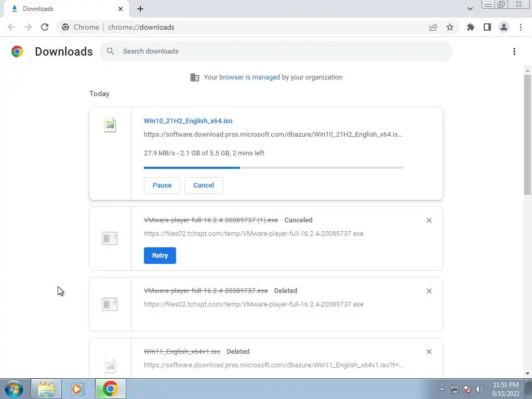
Task: Click the network tray icon
Action: pos(454,389)
